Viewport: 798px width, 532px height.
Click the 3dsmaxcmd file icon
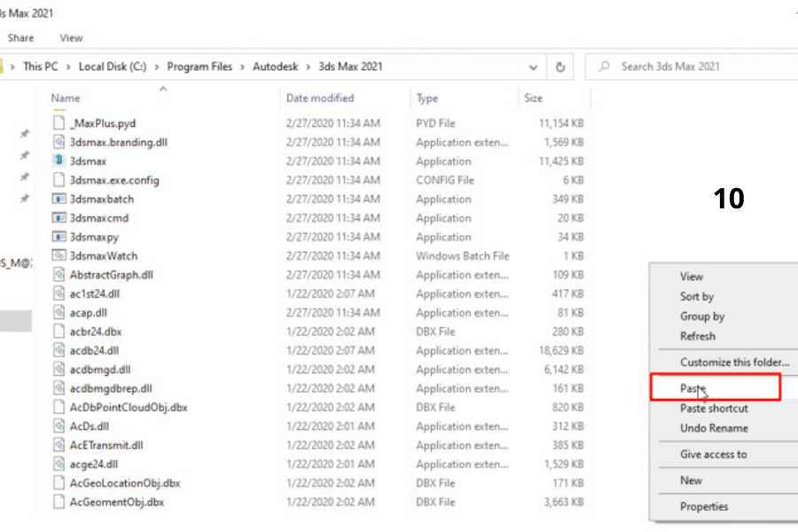[59, 218]
